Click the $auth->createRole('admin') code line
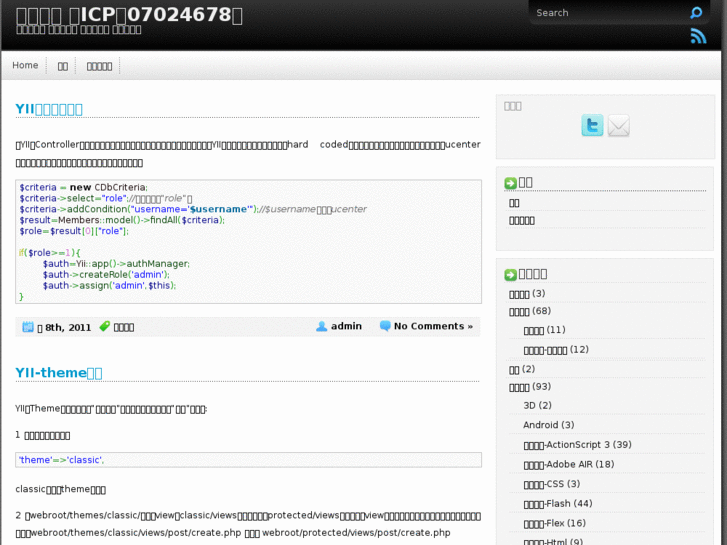Image resolution: width=727 pixels, height=545 pixels. click(106, 275)
